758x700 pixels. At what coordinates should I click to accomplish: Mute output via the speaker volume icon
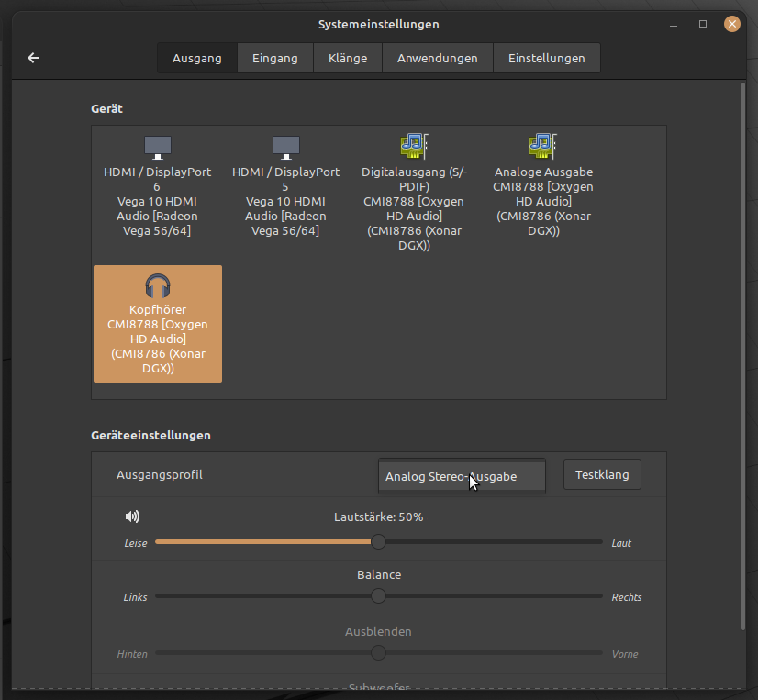[x=132, y=517]
